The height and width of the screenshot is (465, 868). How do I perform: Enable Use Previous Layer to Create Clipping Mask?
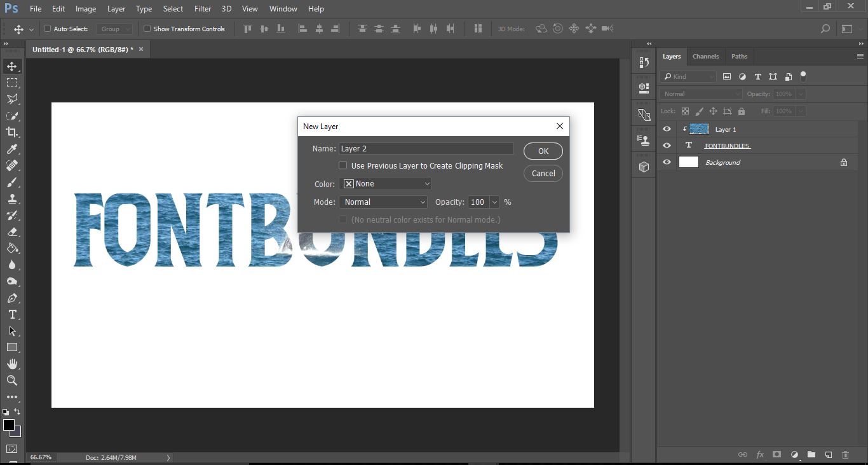[342, 165]
